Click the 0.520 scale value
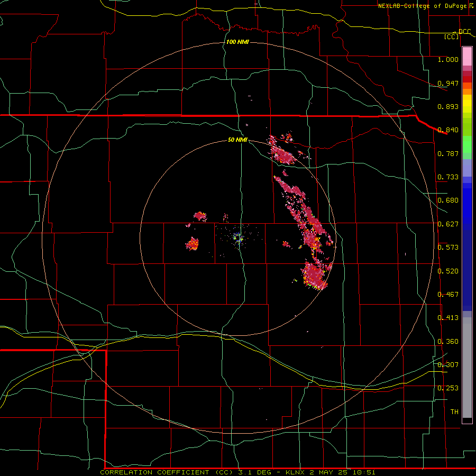 (448, 271)
